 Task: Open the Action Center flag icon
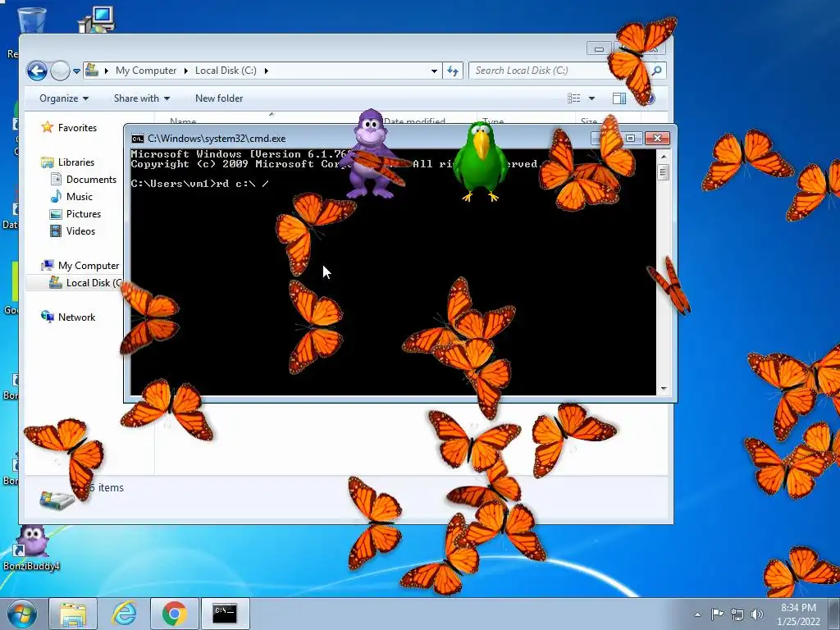click(x=717, y=614)
